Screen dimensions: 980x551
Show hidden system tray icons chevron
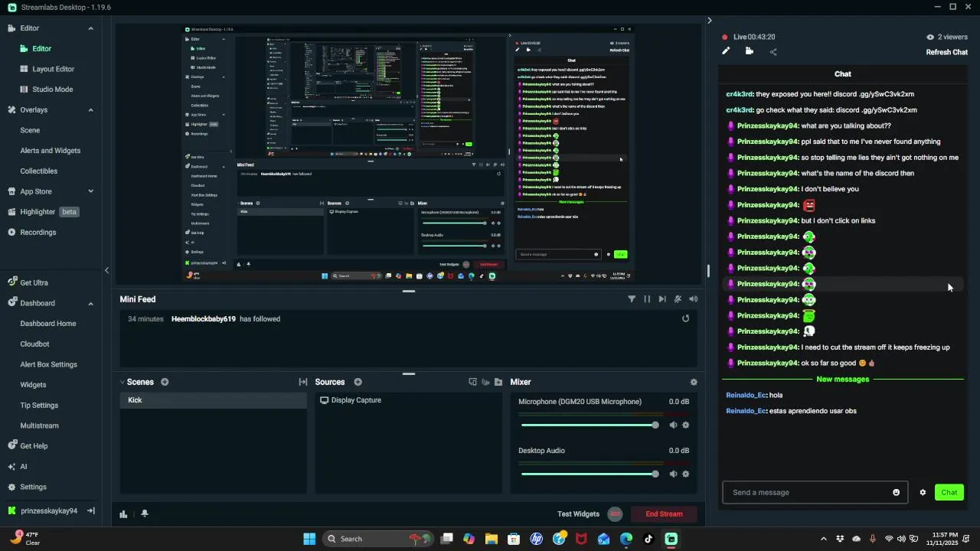pos(823,539)
